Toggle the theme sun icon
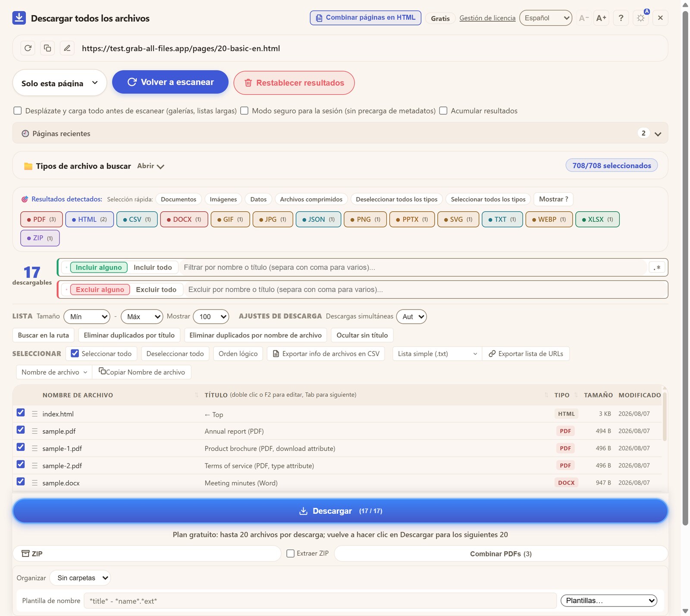 click(x=641, y=18)
